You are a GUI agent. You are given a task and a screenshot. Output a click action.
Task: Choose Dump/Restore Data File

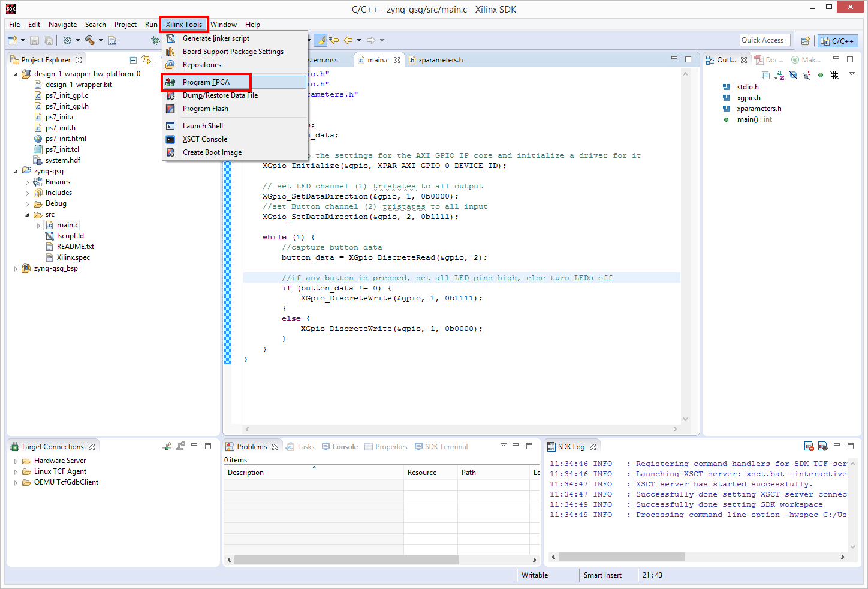pos(234,95)
